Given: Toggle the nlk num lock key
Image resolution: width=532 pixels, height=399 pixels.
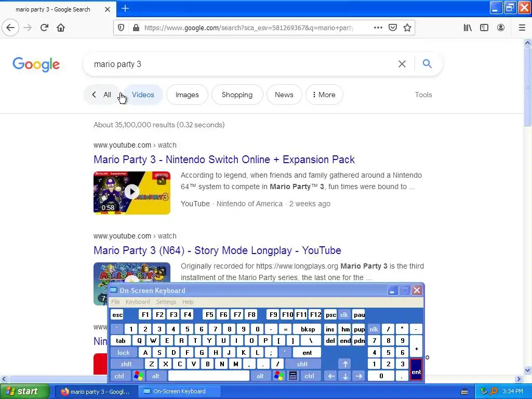Looking at the screenshot, I should pyautogui.click(x=374, y=329).
